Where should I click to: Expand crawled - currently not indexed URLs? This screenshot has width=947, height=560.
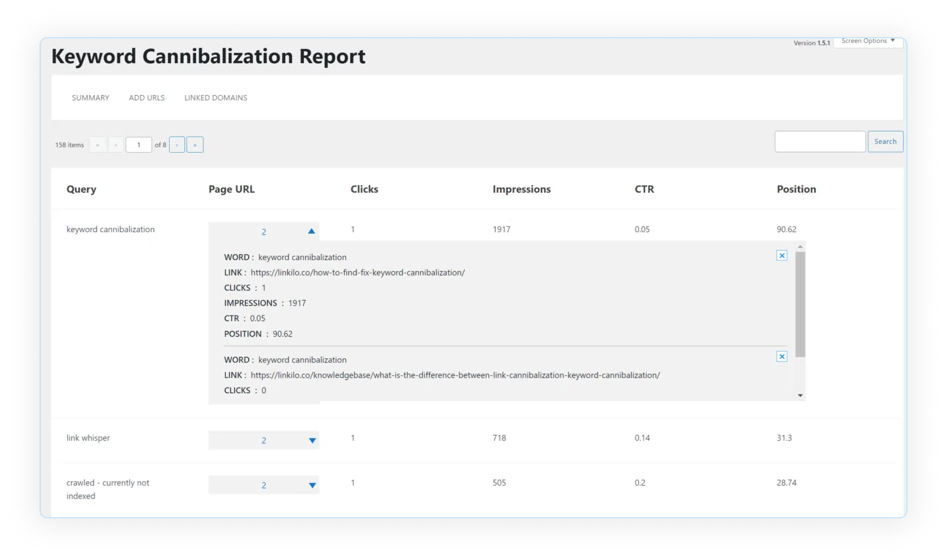[312, 486]
